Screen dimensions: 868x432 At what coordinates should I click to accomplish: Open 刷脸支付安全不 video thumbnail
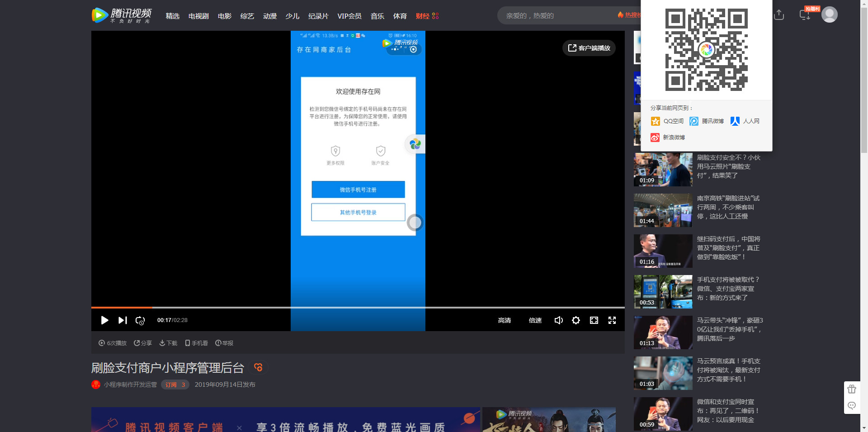point(663,170)
